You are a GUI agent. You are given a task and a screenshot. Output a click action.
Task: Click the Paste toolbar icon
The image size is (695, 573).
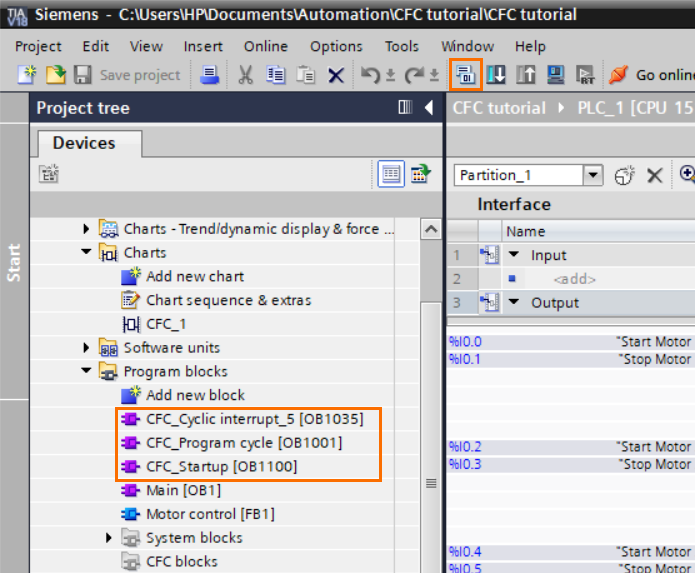[305, 75]
